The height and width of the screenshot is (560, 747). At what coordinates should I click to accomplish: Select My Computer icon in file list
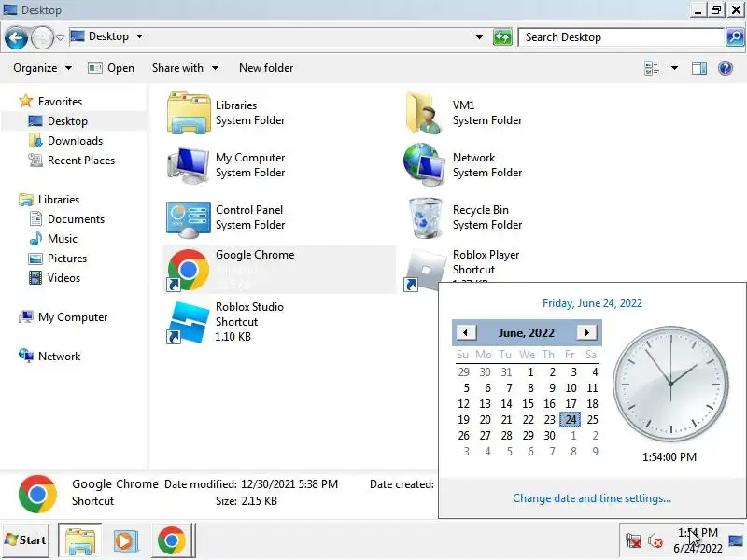(x=189, y=165)
